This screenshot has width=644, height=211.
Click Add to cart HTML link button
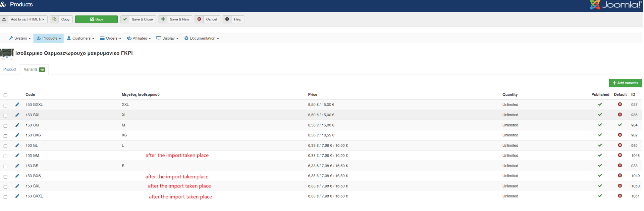point(24,19)
